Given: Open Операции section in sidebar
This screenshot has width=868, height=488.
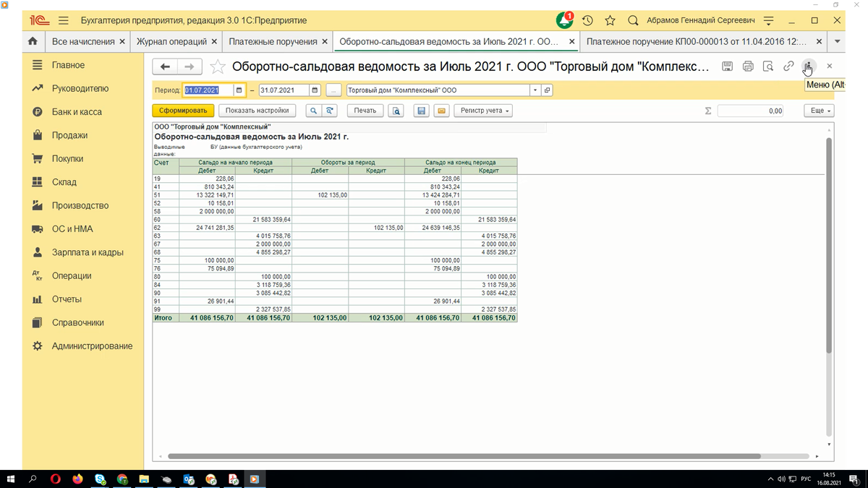Looking at the screenshot, I should 72,275.
